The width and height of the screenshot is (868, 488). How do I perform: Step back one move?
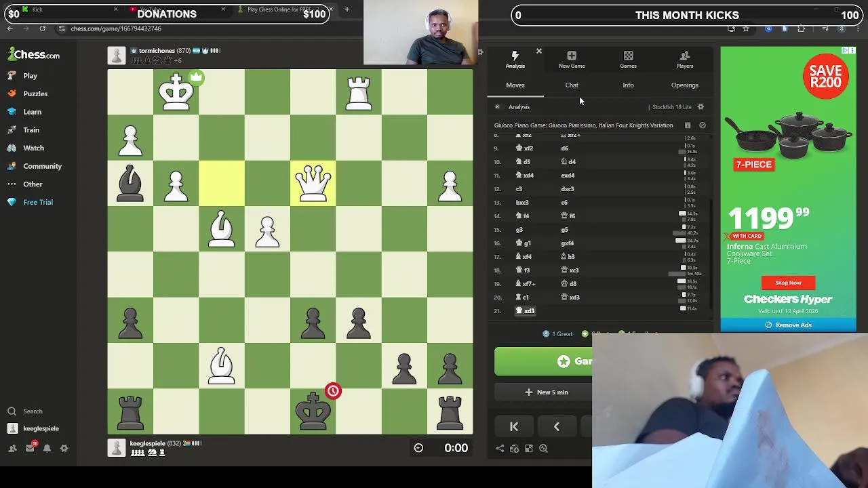(557, 427)
